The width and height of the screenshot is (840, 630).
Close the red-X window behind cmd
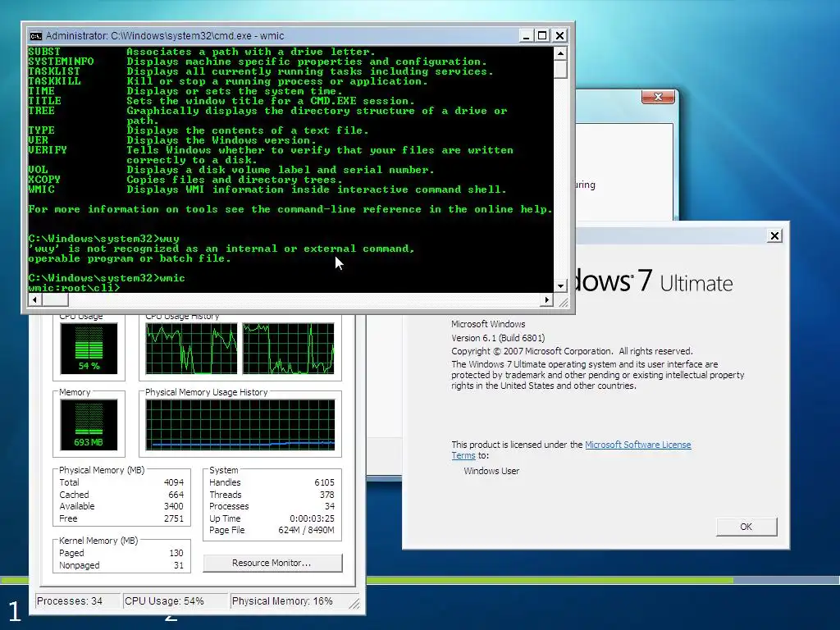pos(658,97)
